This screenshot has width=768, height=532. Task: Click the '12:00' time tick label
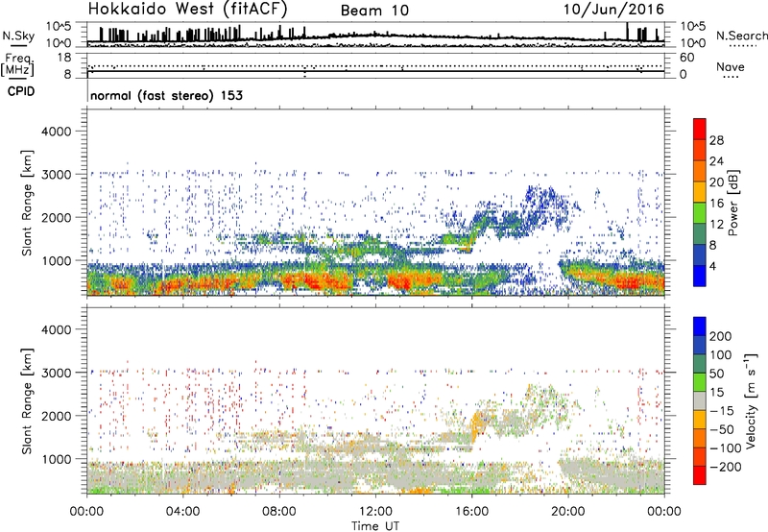click(375, 512)
